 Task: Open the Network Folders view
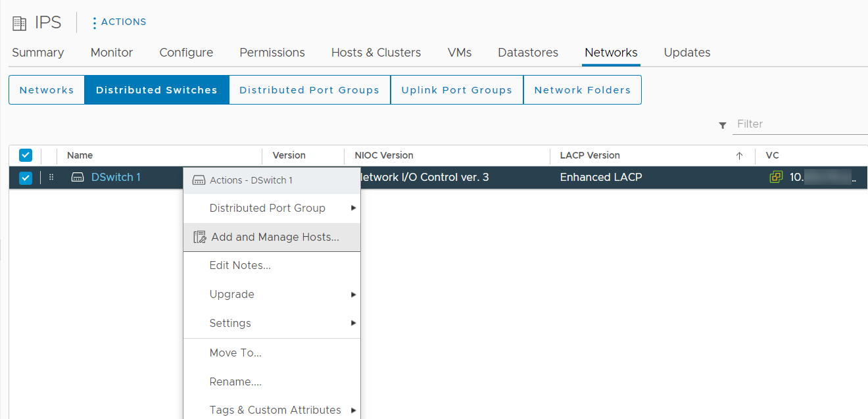click(x=583, y=90)
